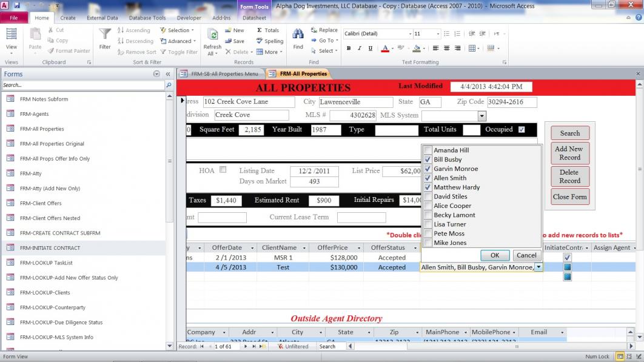The height and width of the screenshot is (362, 644).
Task: Uncheck Garvin Monroe in the list
Action: tap(428, 169)
